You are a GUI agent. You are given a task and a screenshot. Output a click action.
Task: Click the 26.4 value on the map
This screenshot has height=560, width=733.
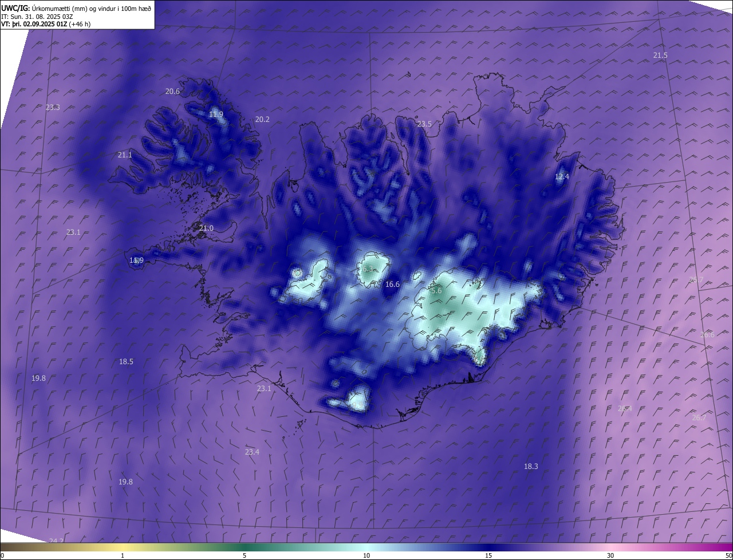625,408
